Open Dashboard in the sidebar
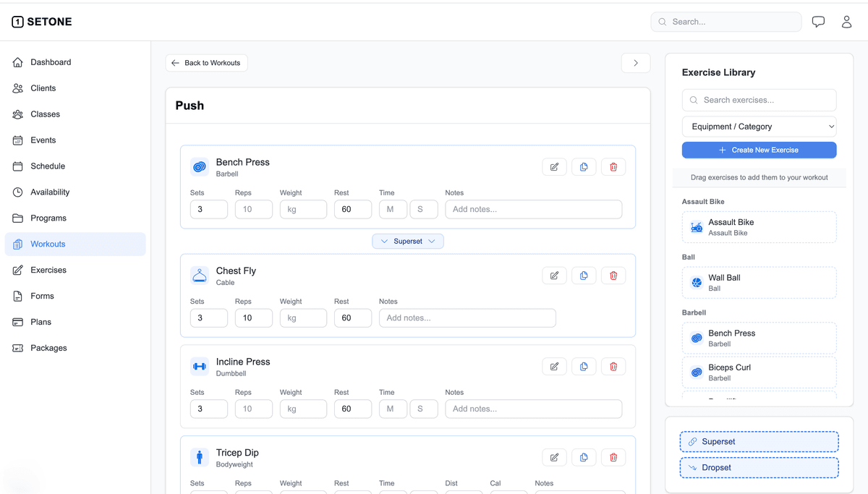 [x=75, y=62]
